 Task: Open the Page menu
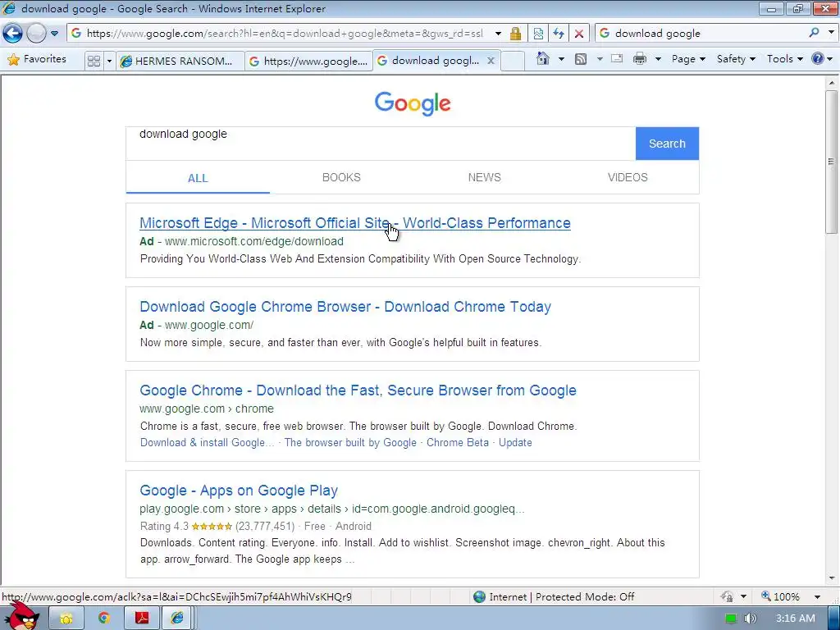[x=688, y=59]
